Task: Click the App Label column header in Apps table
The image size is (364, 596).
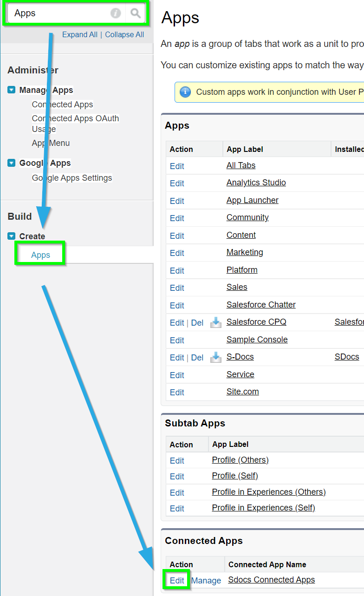Action: click(245, 149)
